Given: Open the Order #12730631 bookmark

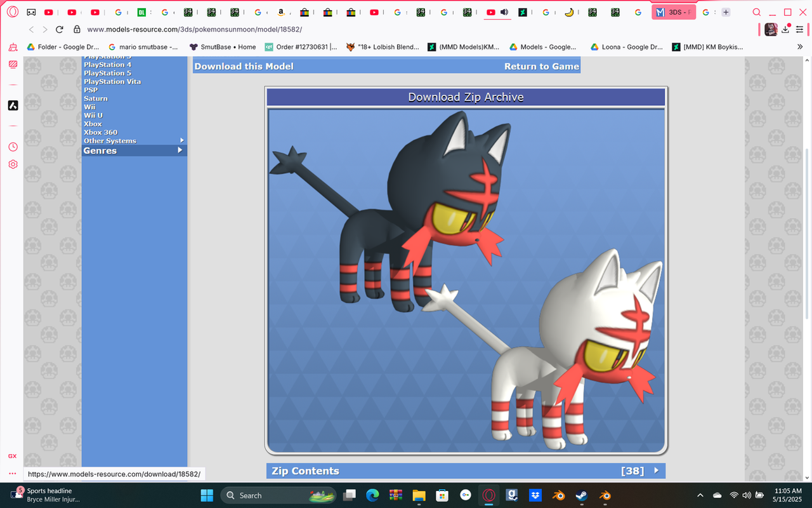Looking at the screenshot, I should click(301, 47).
